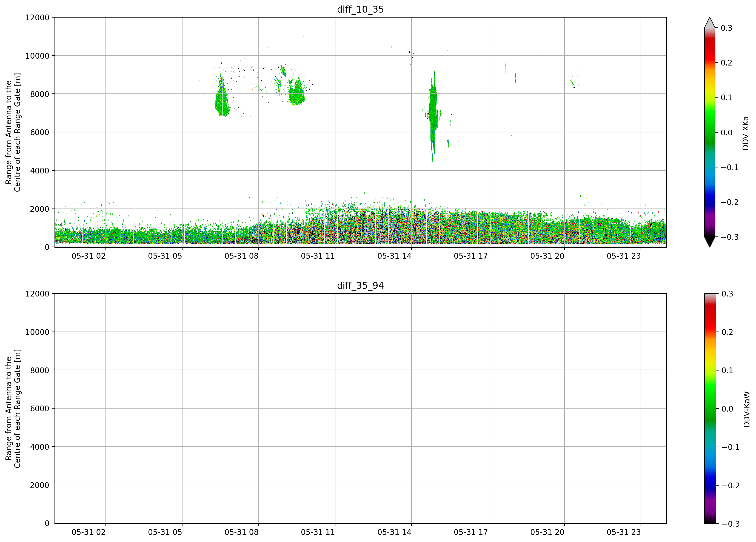Click the -0.1 tick on the DDV-KaW colorbar

(x=731, y=447)
